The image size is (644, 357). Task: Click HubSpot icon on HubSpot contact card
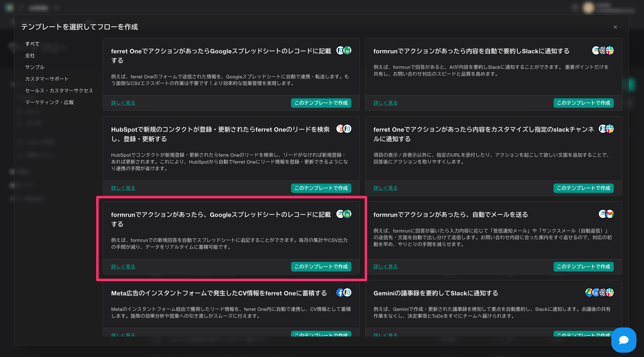tap(340, 129)
